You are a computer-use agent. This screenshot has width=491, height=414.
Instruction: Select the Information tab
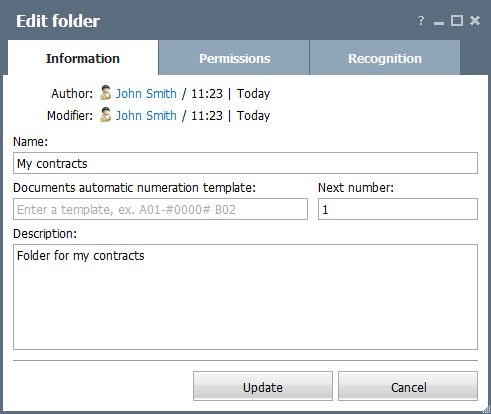[83, 58]
